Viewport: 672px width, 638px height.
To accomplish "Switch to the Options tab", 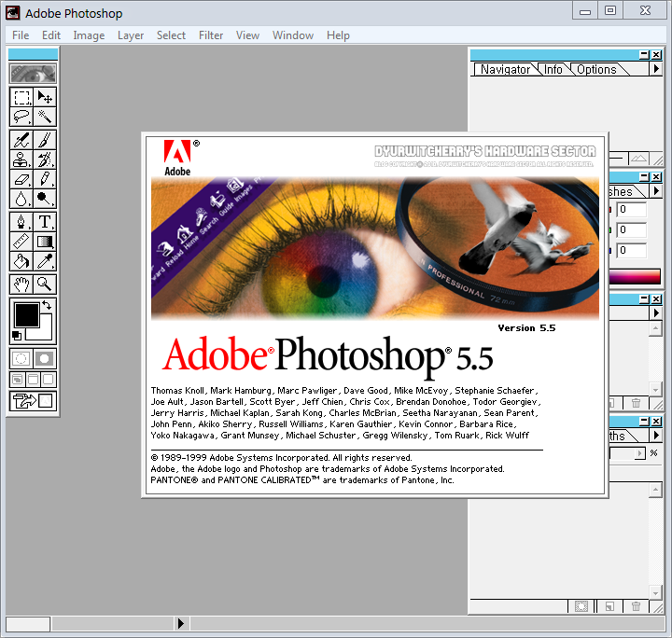I will tap(596, 69).
